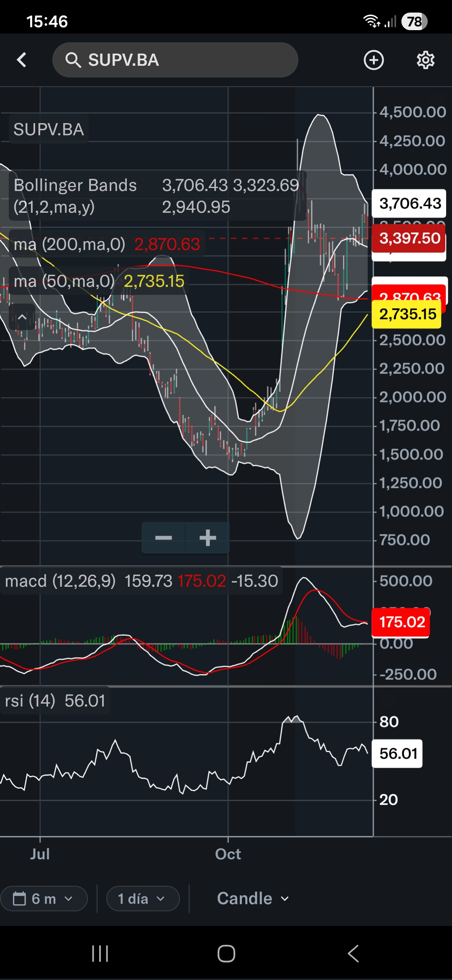The width and height of the screenshot is (452, 980).
Task: Zoom out chart with minus button
Action: 164,538
